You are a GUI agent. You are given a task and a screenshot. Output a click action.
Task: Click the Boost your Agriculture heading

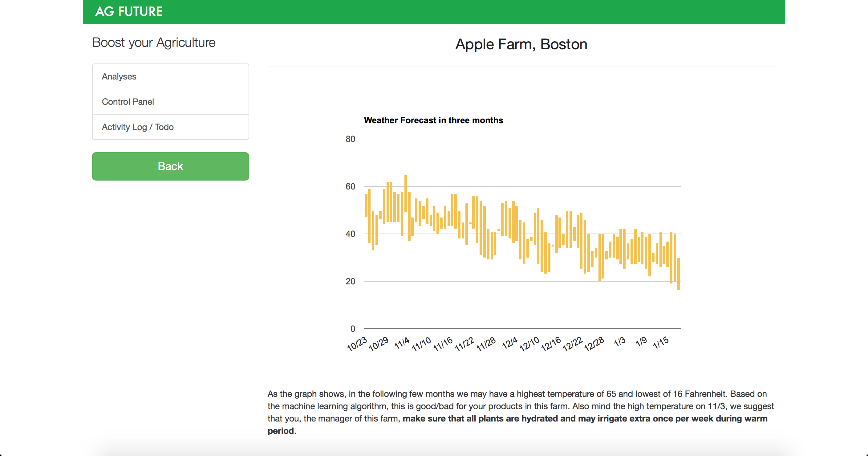tap(154, 43)
